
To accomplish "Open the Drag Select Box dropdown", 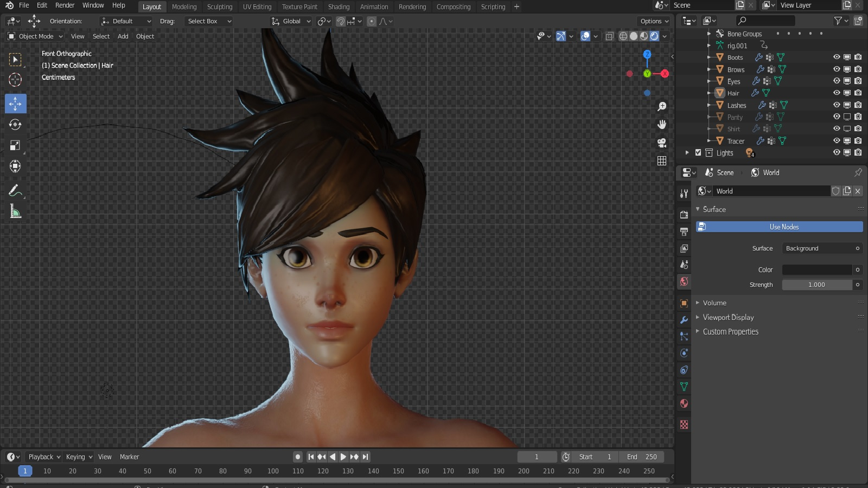I will point(209,21).
